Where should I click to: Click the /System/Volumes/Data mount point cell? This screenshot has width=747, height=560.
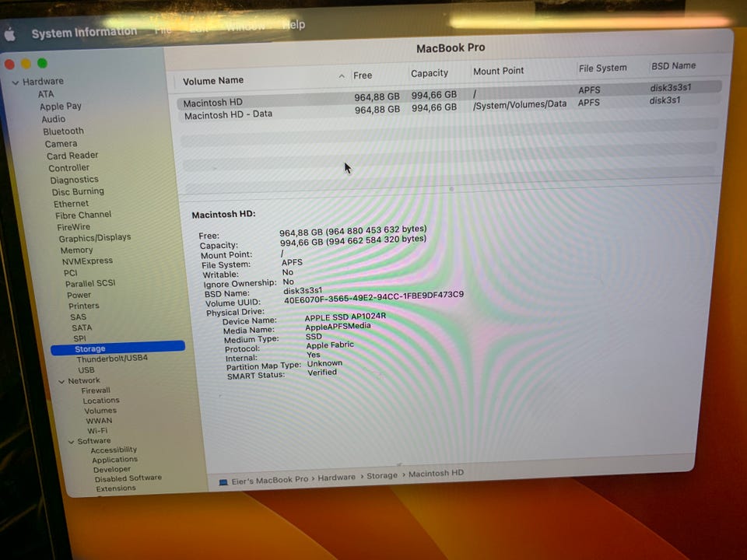pyautogui.click(x=520, y=105)
